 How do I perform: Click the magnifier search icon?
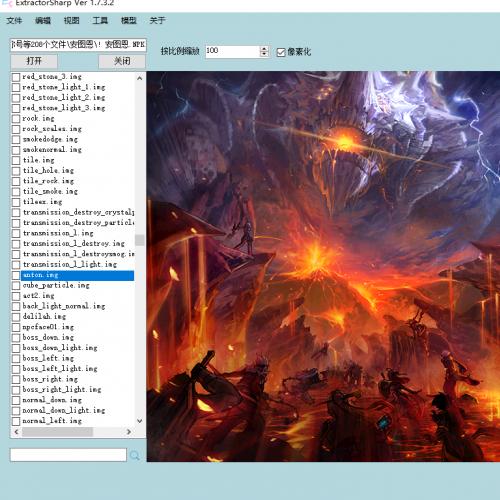135,455
